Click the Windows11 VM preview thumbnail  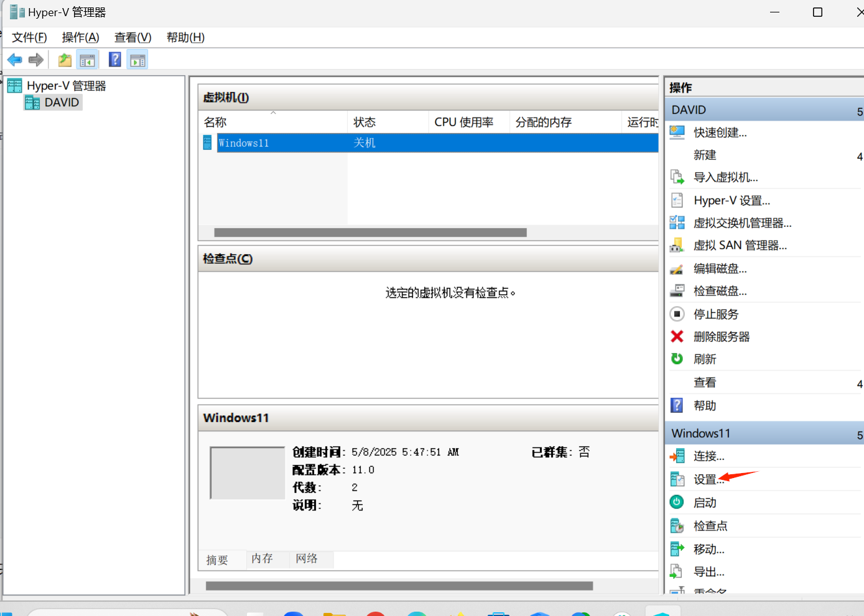point(247,472)
